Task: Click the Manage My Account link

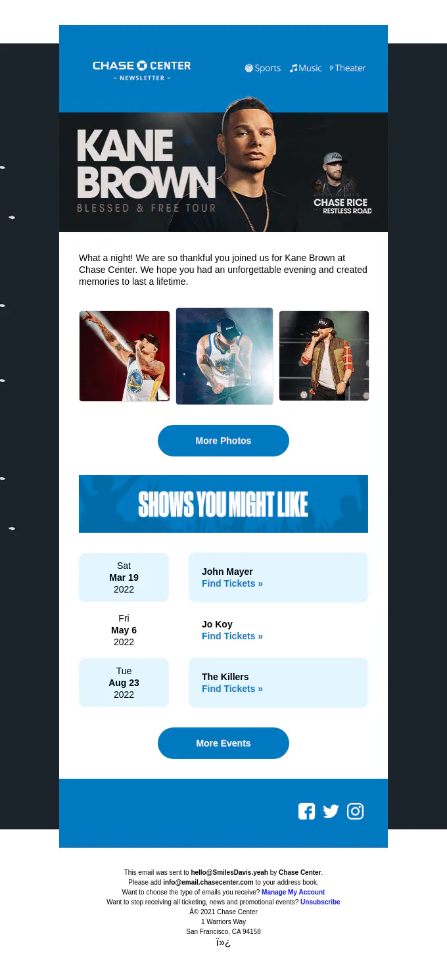Action: coord(293,892)
